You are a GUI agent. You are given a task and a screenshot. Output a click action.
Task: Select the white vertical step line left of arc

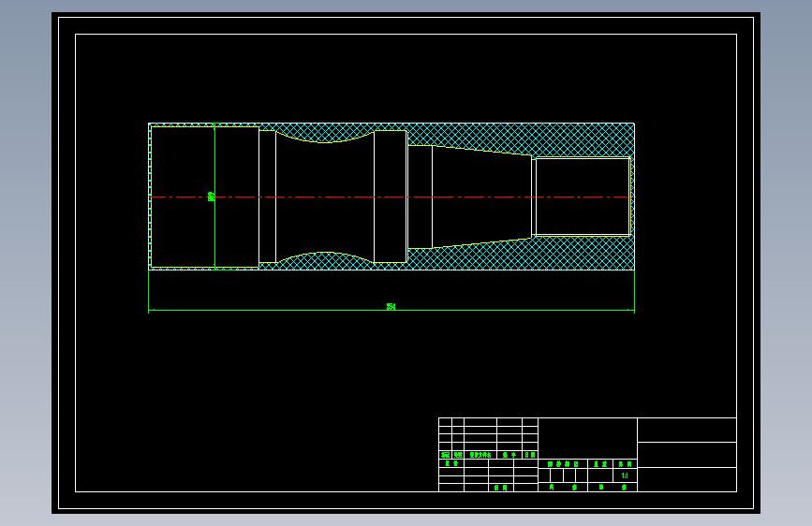tap(276, 197)
